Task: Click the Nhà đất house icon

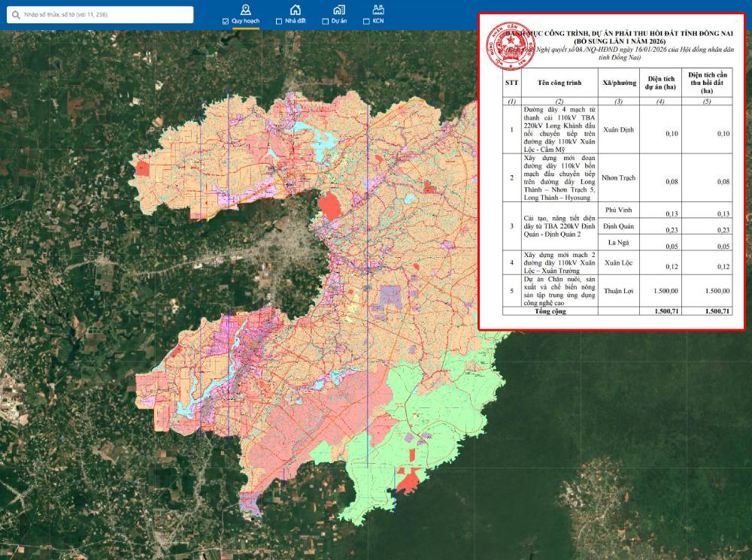Action: click(294, 9)
